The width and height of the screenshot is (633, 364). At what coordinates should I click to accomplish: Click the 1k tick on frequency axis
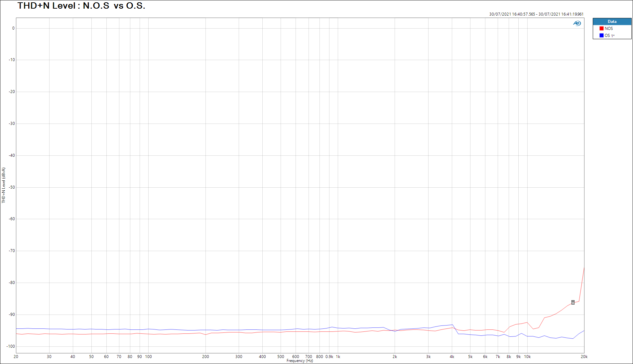point(338,357)
